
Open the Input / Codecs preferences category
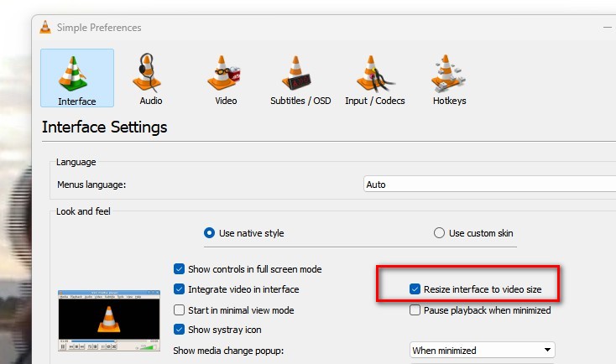pos(375,79)
